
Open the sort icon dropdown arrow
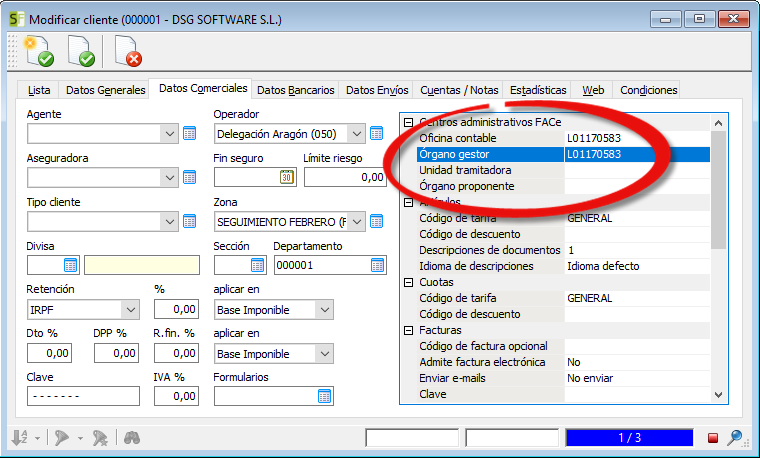(x=37, y=439)
